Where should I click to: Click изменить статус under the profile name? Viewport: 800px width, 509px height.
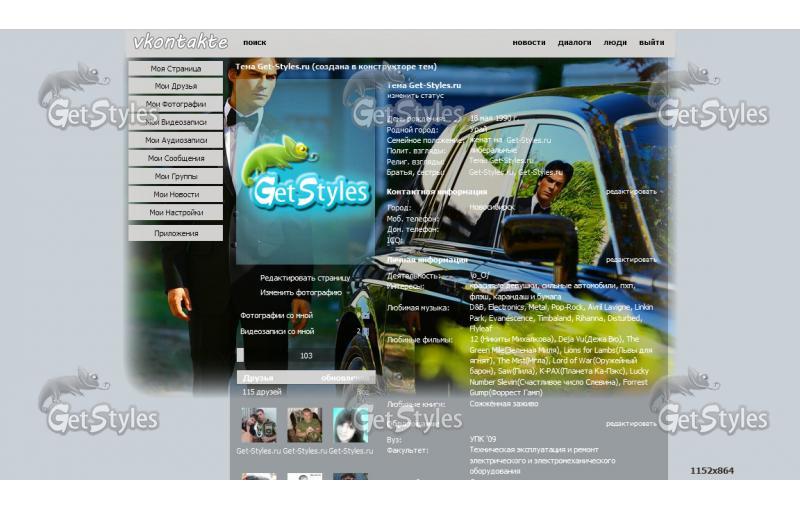(x=415, y=96)
